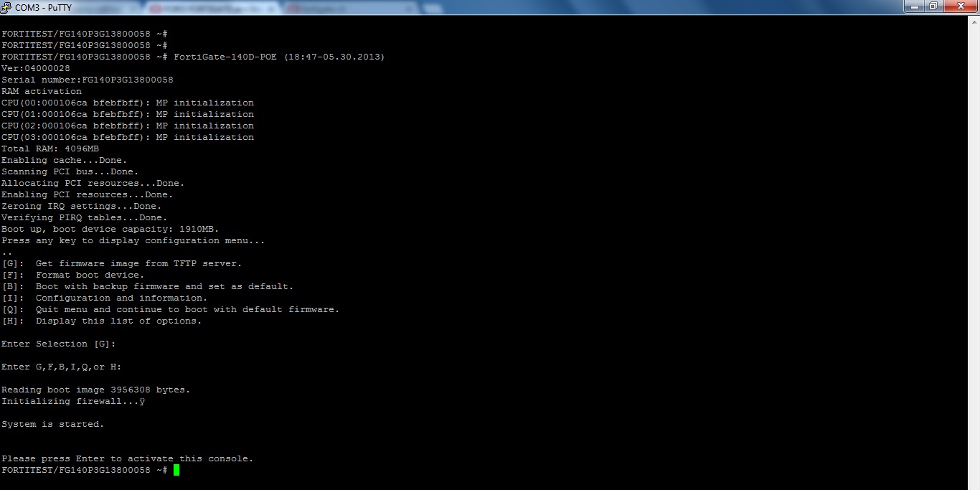Click '[B]: Boot with backup firmware' line
The height and width of the screenshot is (490, 980).
(x=148, y=286)
